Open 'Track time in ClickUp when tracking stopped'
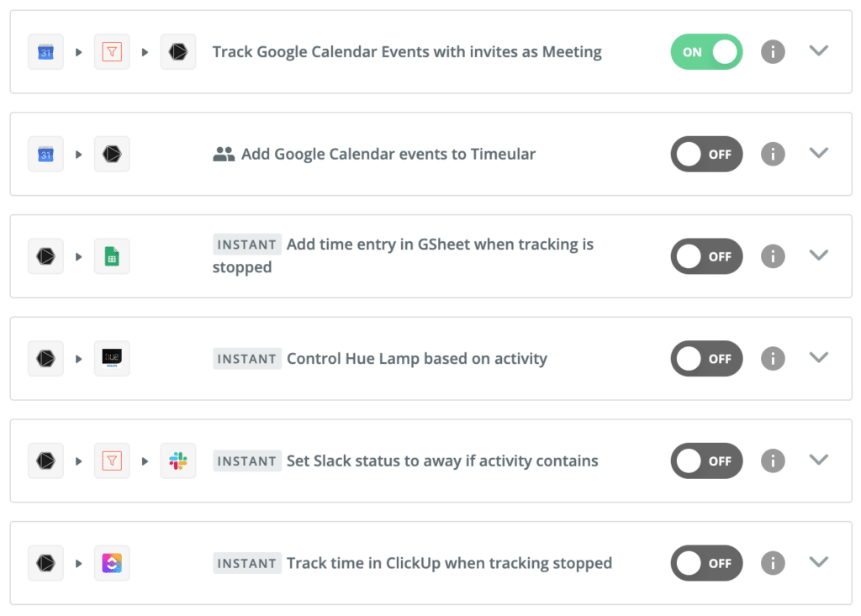 click(x=449, y=563)
